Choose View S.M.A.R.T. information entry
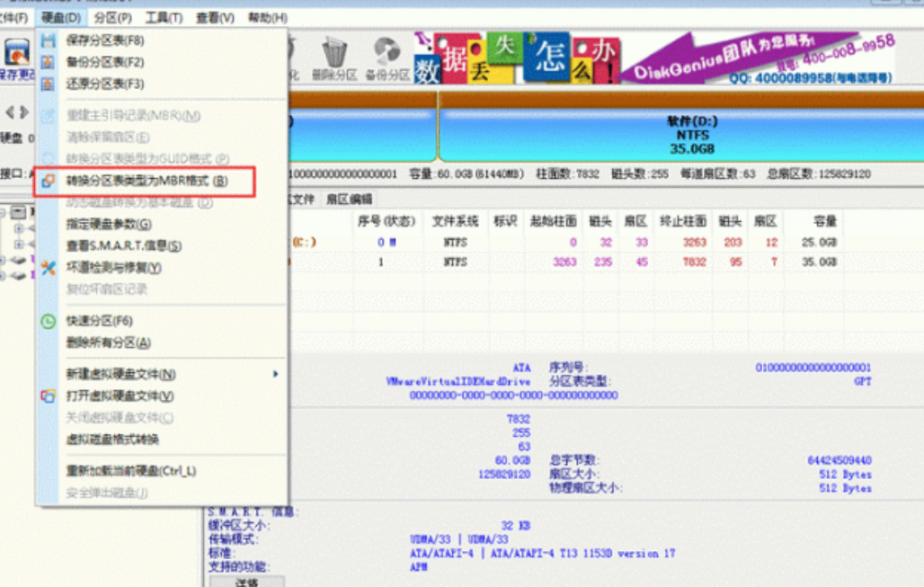Image resolution: width=924 pixels, height=587 pixels. tap(124, 245)
